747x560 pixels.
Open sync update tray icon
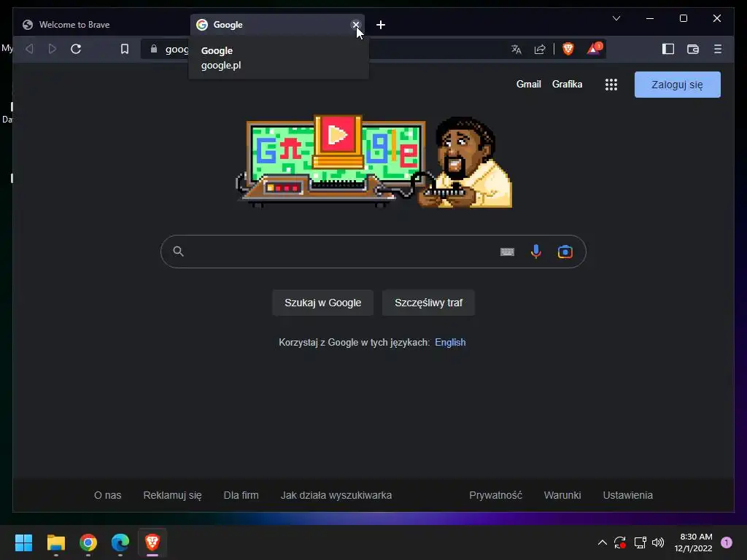point(620,542)
